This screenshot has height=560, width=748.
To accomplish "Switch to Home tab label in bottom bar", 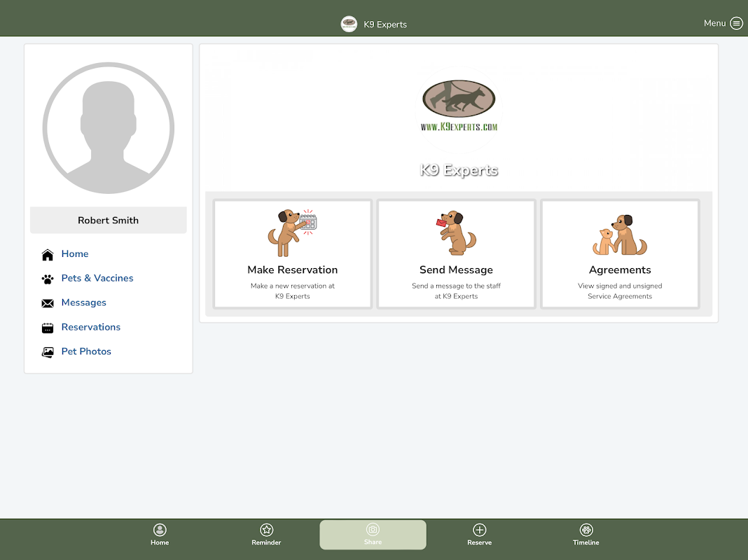I will pyautogui.click(x=160, y=542).
